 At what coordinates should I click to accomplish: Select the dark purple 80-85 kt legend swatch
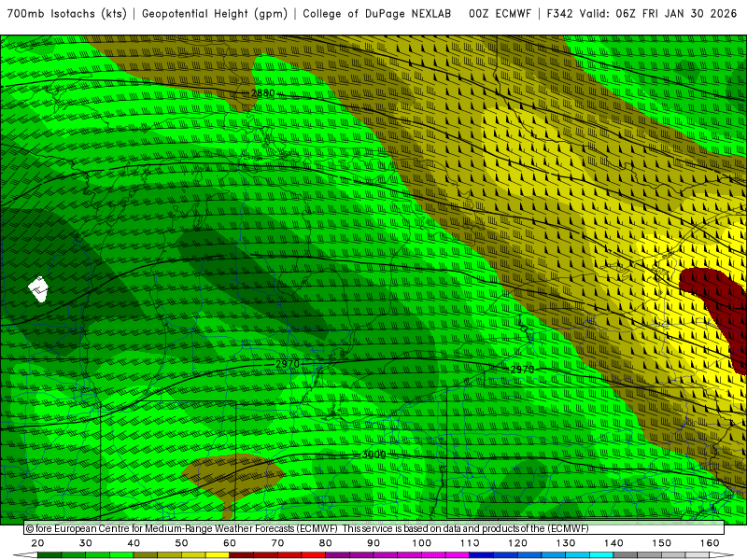[338, 555]
